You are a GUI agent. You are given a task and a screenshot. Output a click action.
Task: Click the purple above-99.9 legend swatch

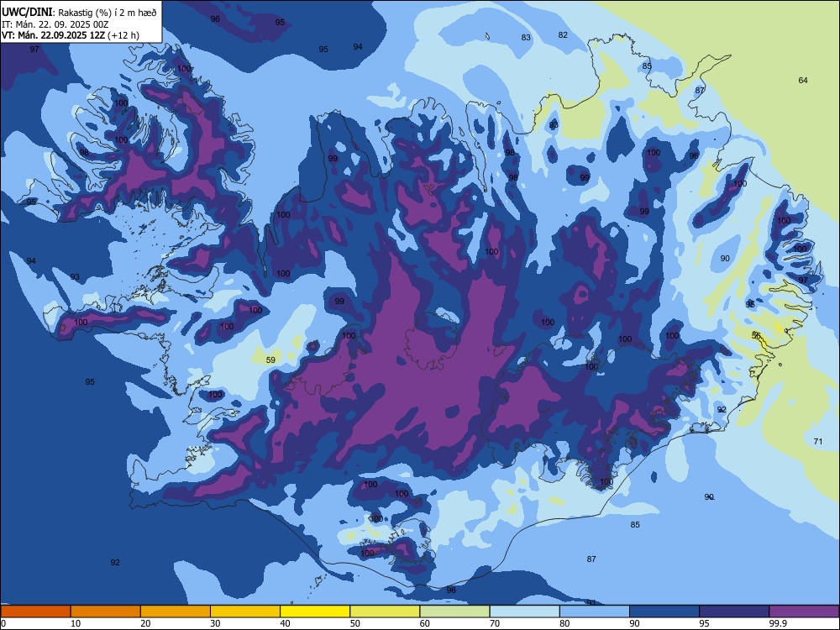804,612
